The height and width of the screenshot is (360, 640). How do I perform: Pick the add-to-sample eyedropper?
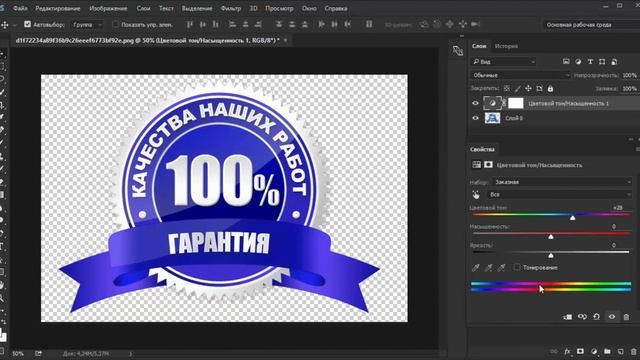click(489, 268)
